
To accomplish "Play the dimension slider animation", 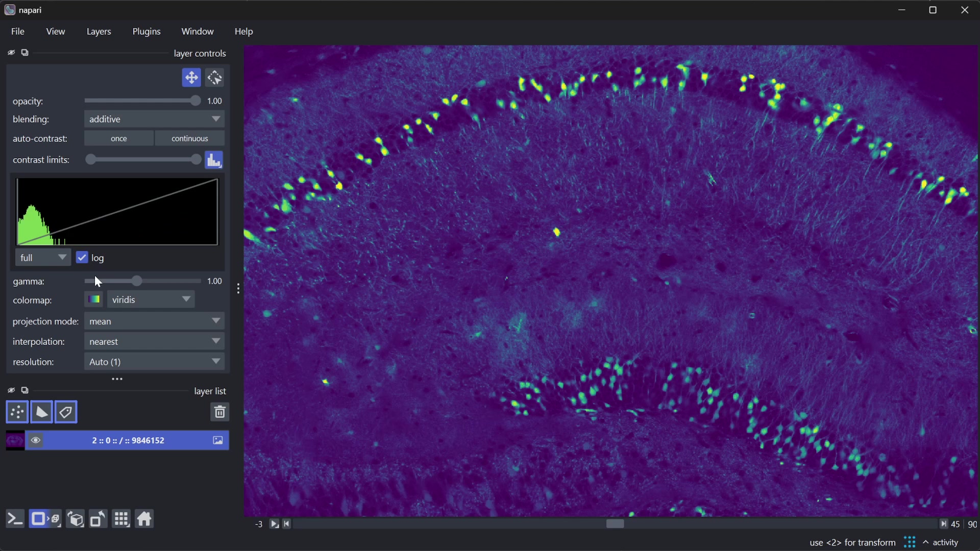I will coord(275,524).
